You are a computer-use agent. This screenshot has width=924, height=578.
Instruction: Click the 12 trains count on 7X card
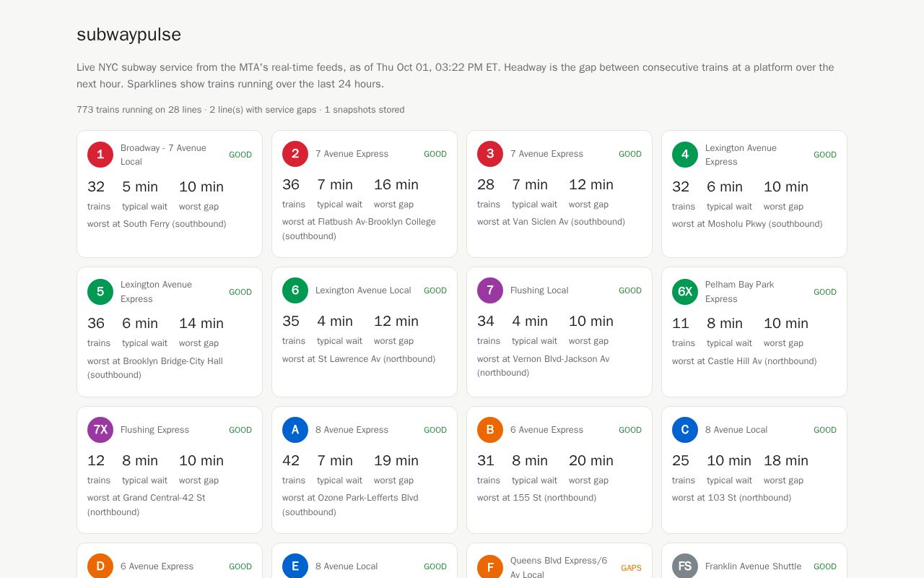(96, 460)
